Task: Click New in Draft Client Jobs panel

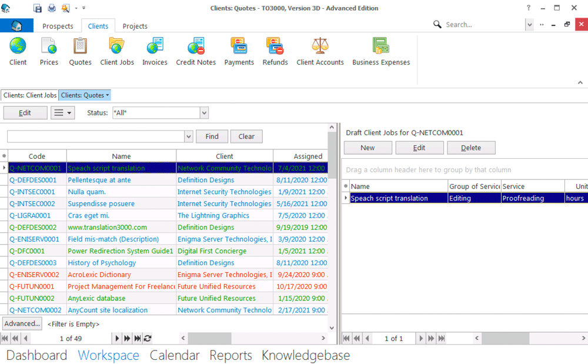Action: click(367, 148)
